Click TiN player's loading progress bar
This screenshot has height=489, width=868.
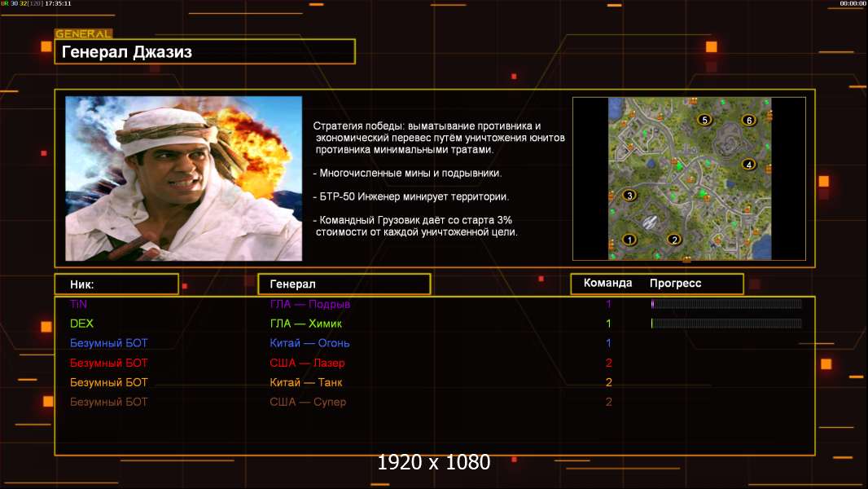pos(726,304)
